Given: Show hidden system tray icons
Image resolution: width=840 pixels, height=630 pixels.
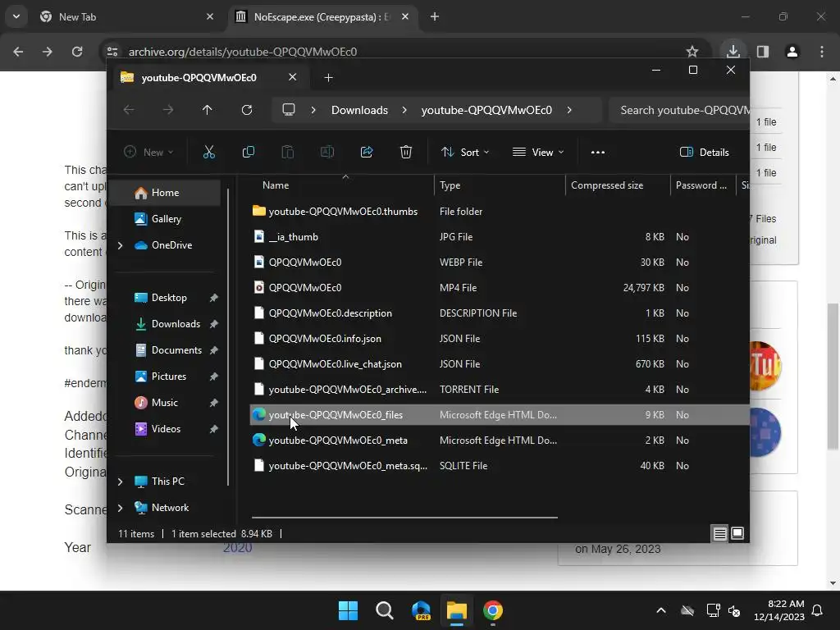Looking at the screenshot, I should pyautogui.click(x=661, y=610).
